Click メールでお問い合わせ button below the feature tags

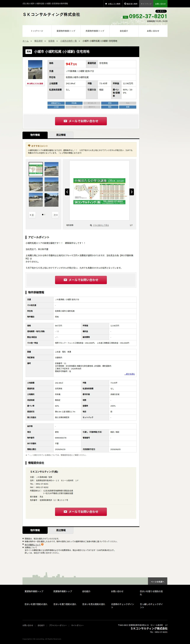coord(81,121)
